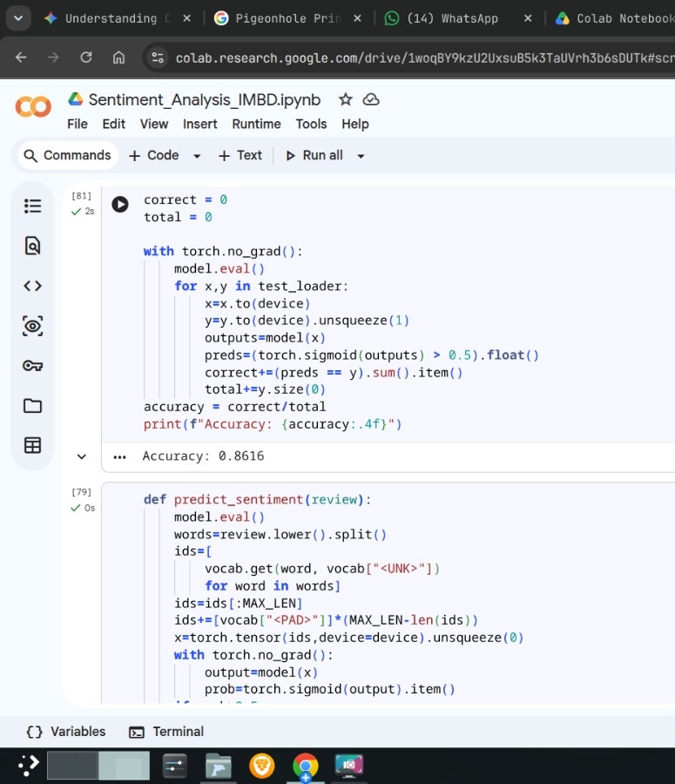Open the Code insert dropdown arrow
675x784 pixels.
point(197,156)
